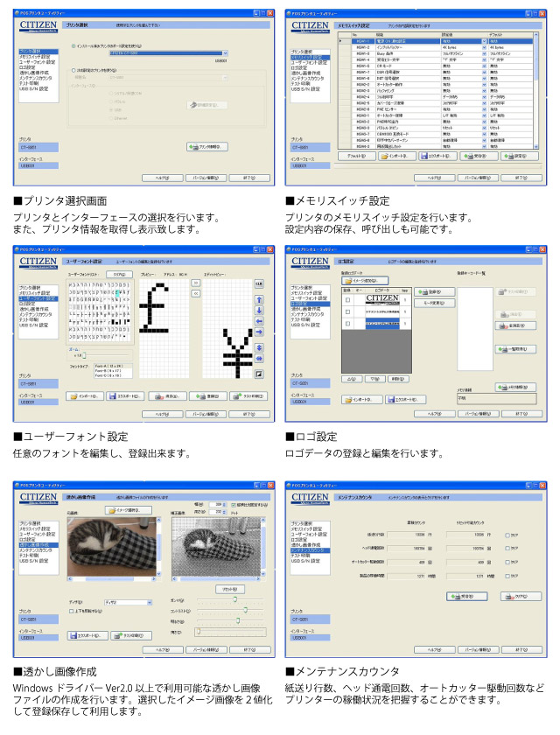Image resolution: width=560 pixels, height=735 pixels.
Task: Click Export floppy button in Logo Settings window
Action: [406, 399]
